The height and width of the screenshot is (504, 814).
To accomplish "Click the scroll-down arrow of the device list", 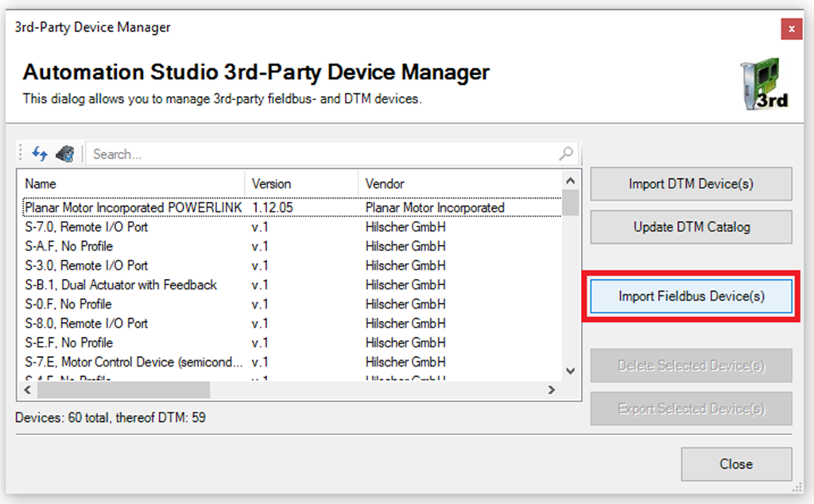I will coord(571,370).
